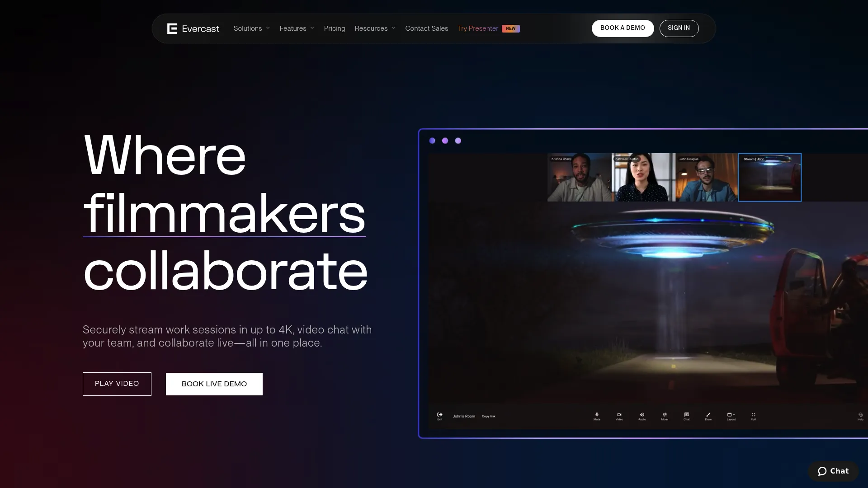
Task: Open the Layout dropdown in the demo toolbar
Action: (x=731, y=416)
